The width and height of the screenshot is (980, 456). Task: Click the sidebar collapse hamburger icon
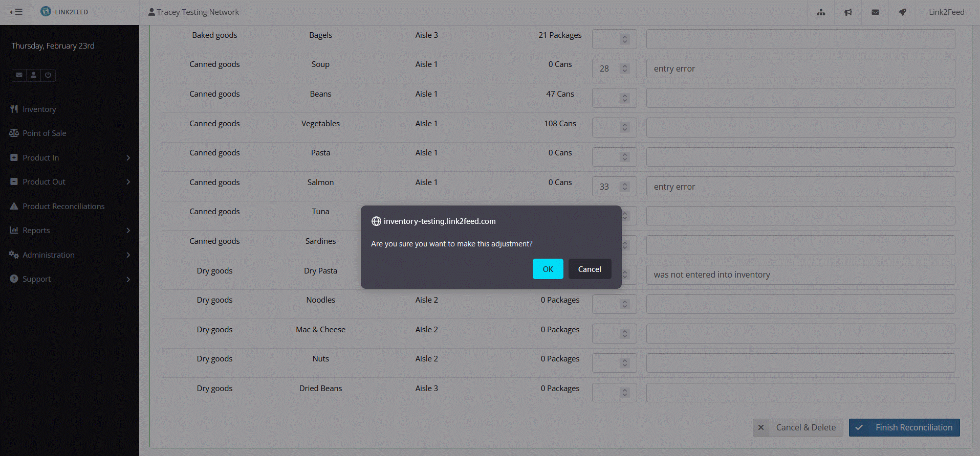[x=16, y=12]
